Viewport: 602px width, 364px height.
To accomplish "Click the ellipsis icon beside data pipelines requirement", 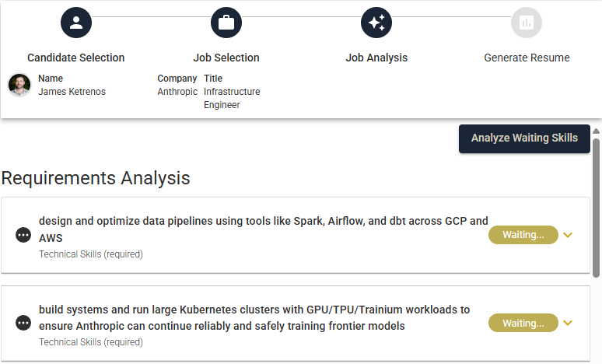I will coord(23,235).
